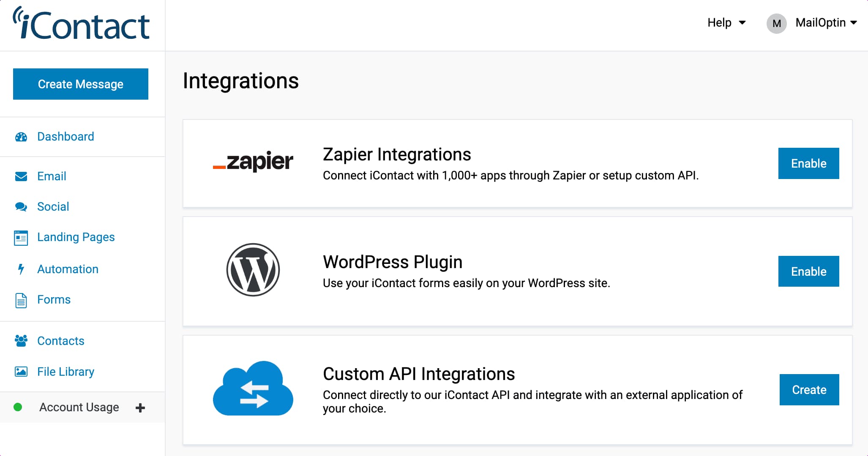The image size is (868, 456).
Task: Click the Landing Pages window icon
Action: [21, 238]
